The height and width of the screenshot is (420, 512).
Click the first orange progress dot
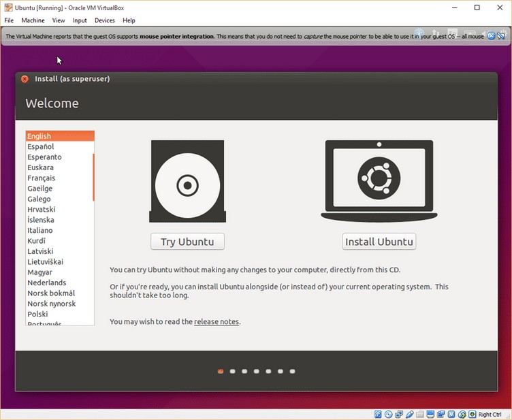(221, 371)
